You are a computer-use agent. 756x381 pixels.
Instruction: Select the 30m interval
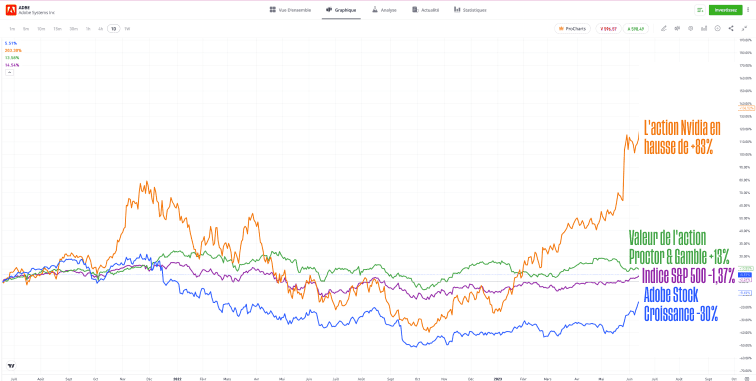[x=73, y=29]
